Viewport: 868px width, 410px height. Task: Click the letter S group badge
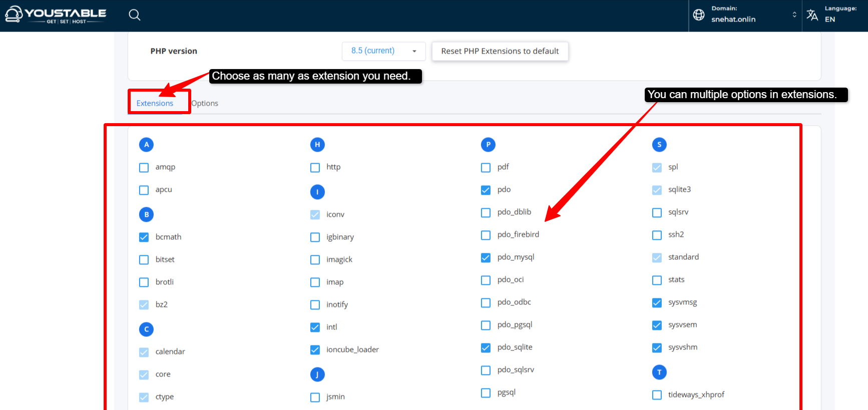tap(659, 145)
